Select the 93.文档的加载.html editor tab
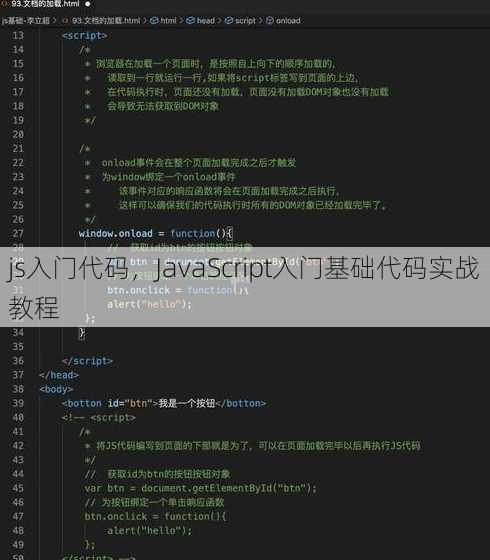This screenshot has width=490, height=560. tap(45, 4)
